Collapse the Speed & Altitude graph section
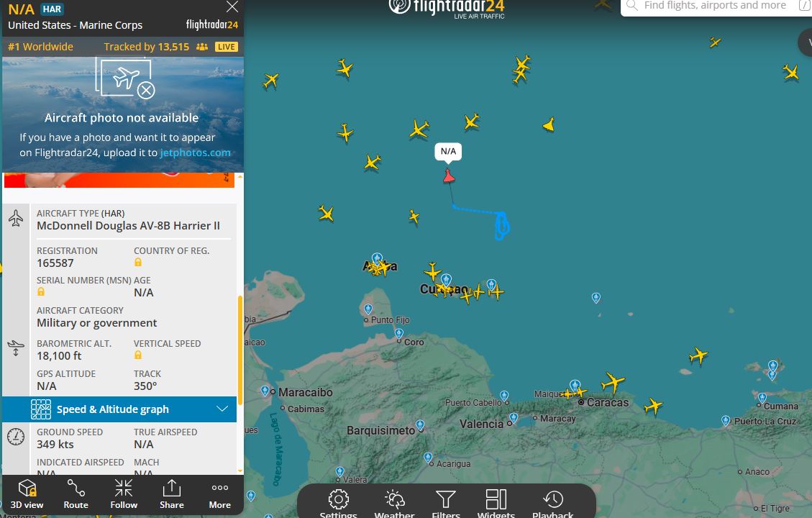The width and height of the screenshot is (812, 518). click(119, 409)
